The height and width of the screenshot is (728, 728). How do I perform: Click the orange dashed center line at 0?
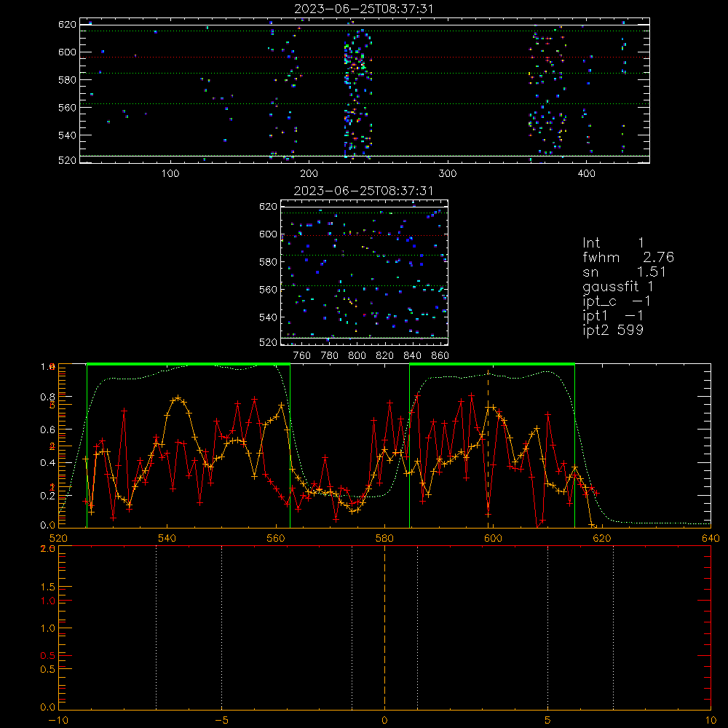click(384, 627)
